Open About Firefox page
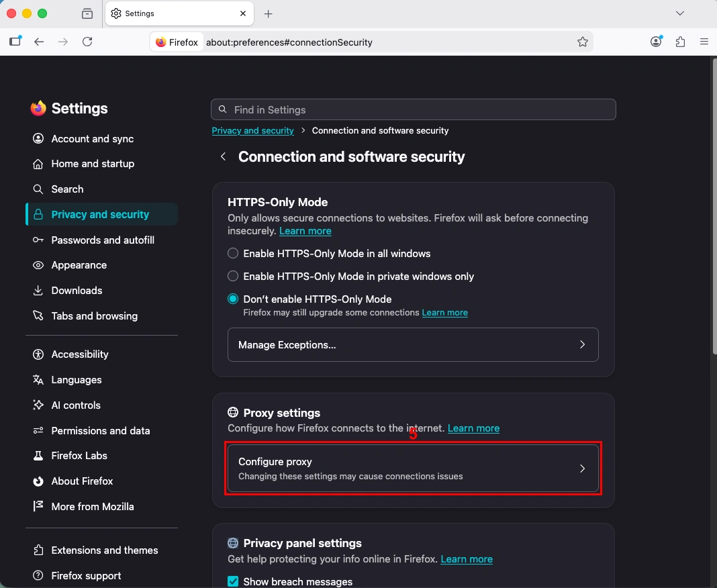The height and width of the screenshot is (588, 717). coord(101,481)
